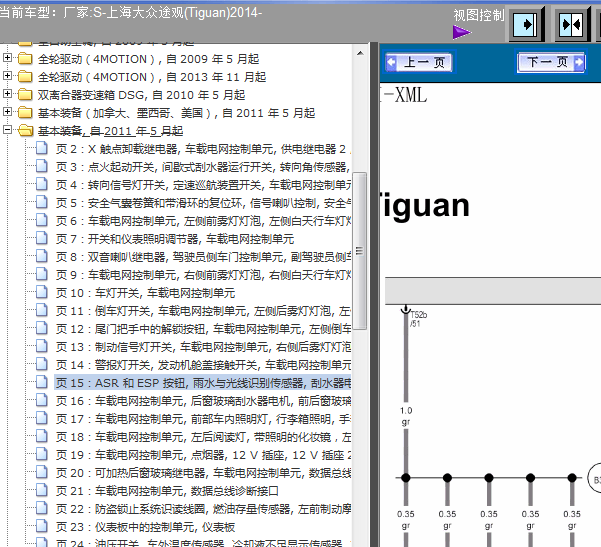Expand 全轮驱动 4MOTION 自 2009 年 5 月起 folder
This screenshot has width=601, height=547.
7,58
